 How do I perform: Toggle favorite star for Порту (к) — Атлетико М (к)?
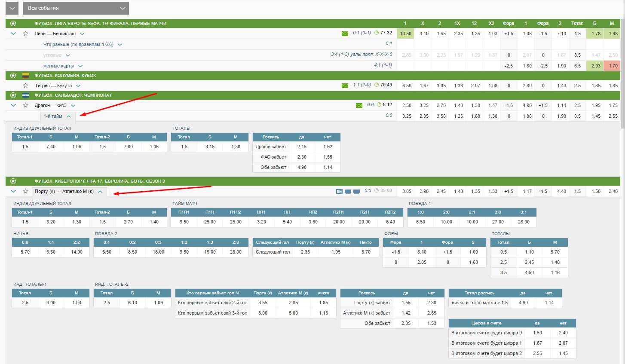click(x=25, y=191)
